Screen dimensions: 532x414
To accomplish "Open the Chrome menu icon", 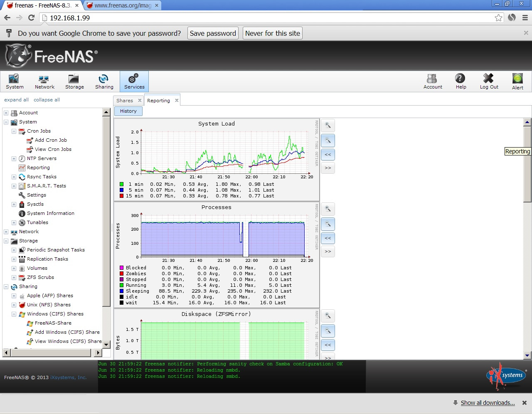I will (x=525, y=17).
